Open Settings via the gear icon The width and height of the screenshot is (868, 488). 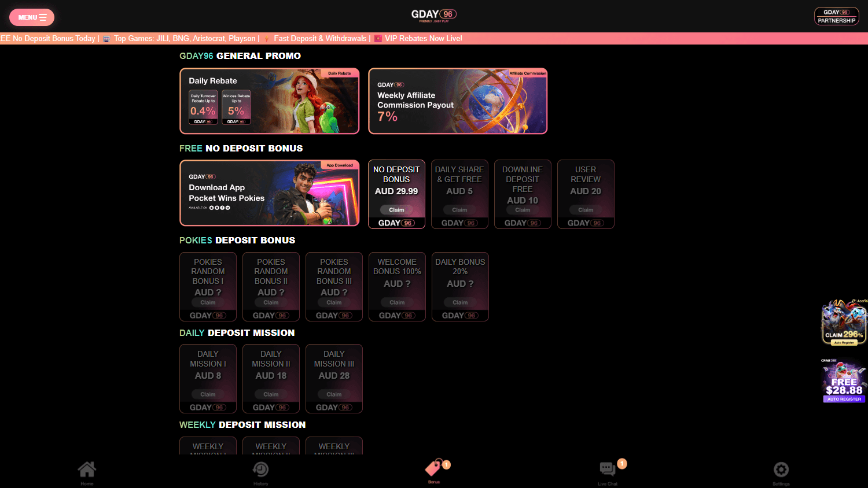781,471
